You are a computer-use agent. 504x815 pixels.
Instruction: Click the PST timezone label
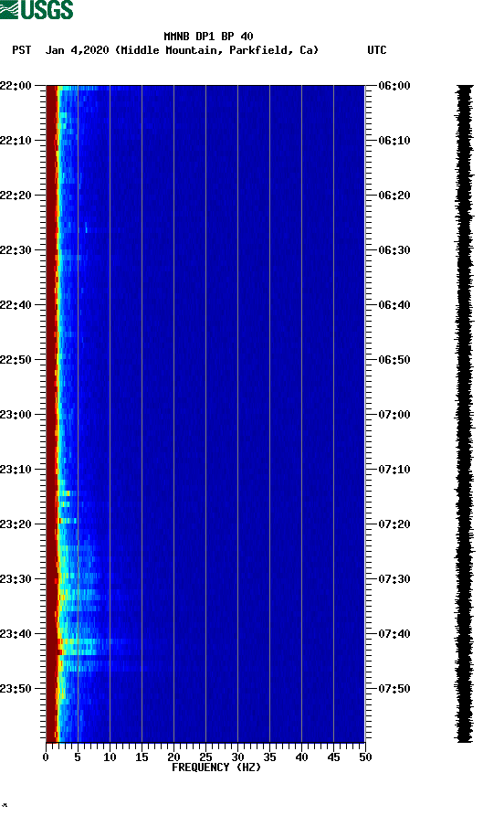pos(22,50)
